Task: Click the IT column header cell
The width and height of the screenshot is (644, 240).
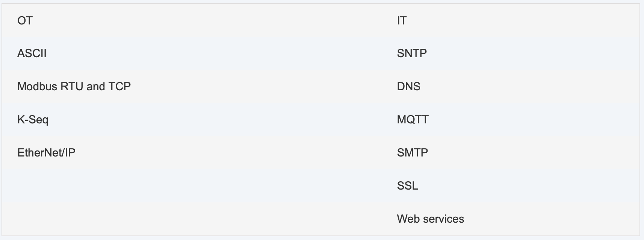Action: point(511,20)
